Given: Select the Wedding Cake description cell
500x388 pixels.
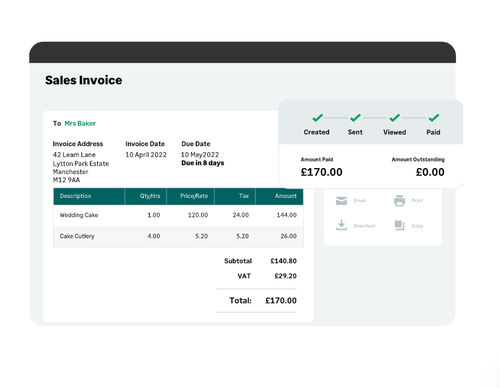Looking at the screenshot, I should click(79, 215).
